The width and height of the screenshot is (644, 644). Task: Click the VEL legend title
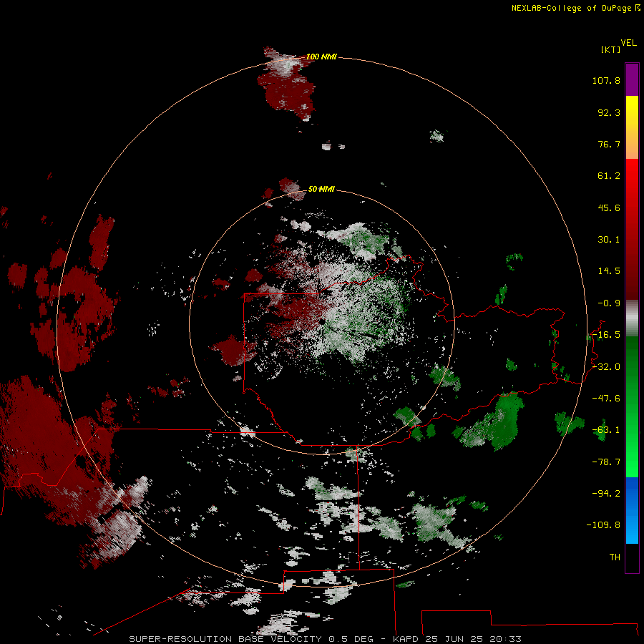tap(628, 43)
